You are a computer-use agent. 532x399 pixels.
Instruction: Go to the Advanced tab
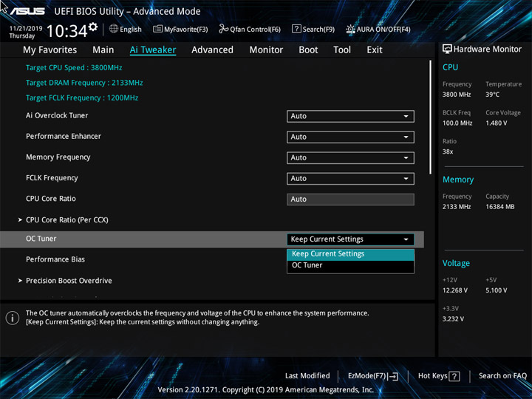pos(212,50)
